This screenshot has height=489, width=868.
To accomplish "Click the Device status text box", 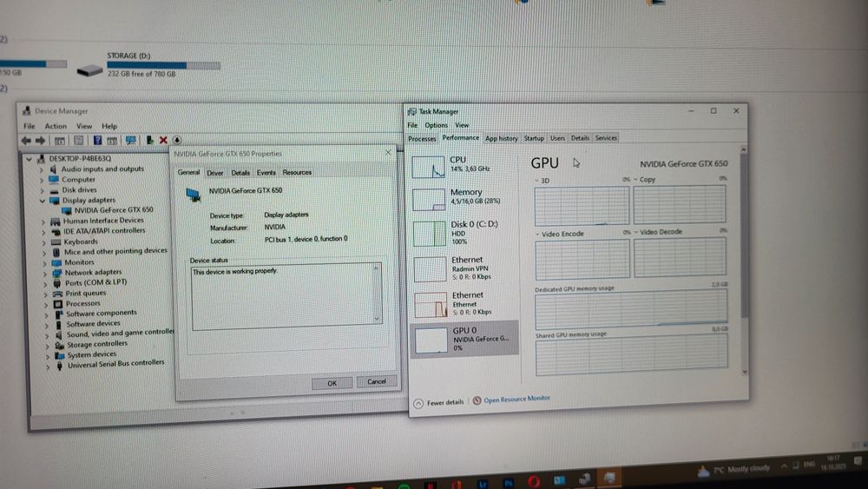I will coord(286,295).
